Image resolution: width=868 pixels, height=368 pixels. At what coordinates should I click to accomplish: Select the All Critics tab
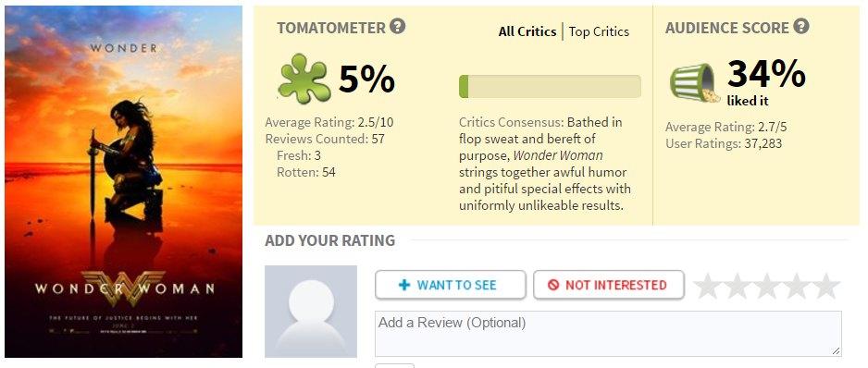click(527, 32)
